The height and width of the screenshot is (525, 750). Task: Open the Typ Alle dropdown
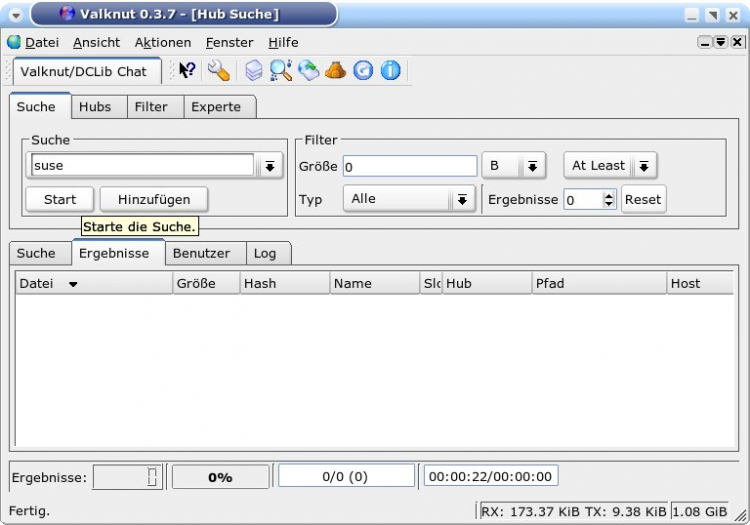[409, 198]
